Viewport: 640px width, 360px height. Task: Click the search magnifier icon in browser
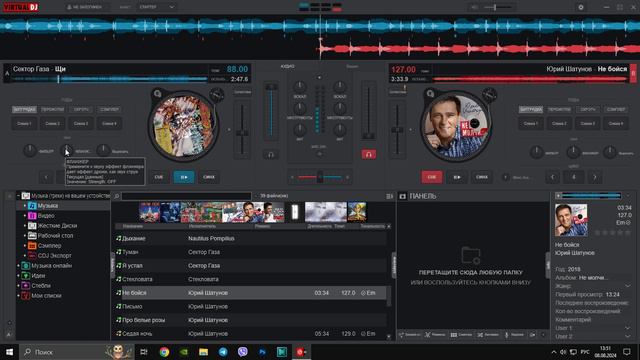tap(117, 196)
